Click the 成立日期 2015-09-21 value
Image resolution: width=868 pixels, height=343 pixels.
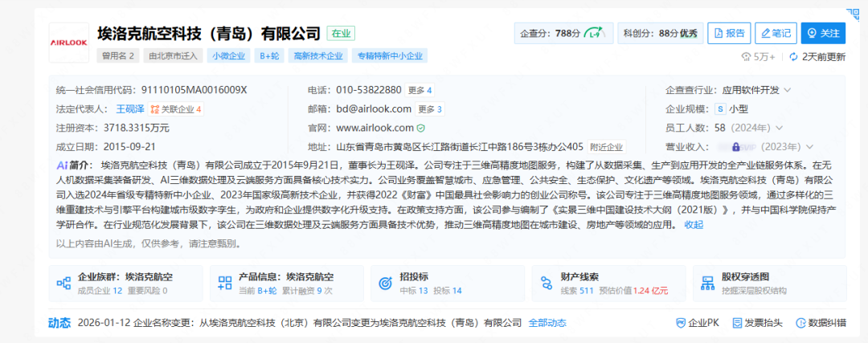pyautogui.click(x=129, y=147)
